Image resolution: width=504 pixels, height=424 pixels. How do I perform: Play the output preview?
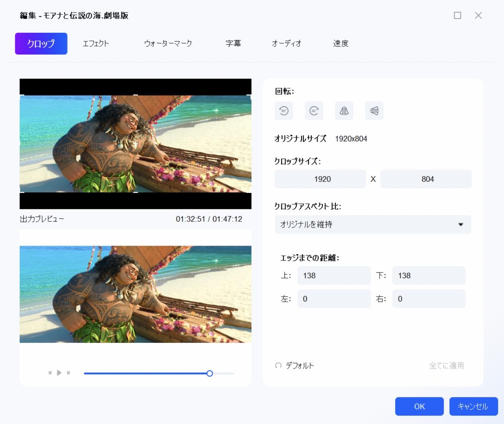tap(59, 373)
